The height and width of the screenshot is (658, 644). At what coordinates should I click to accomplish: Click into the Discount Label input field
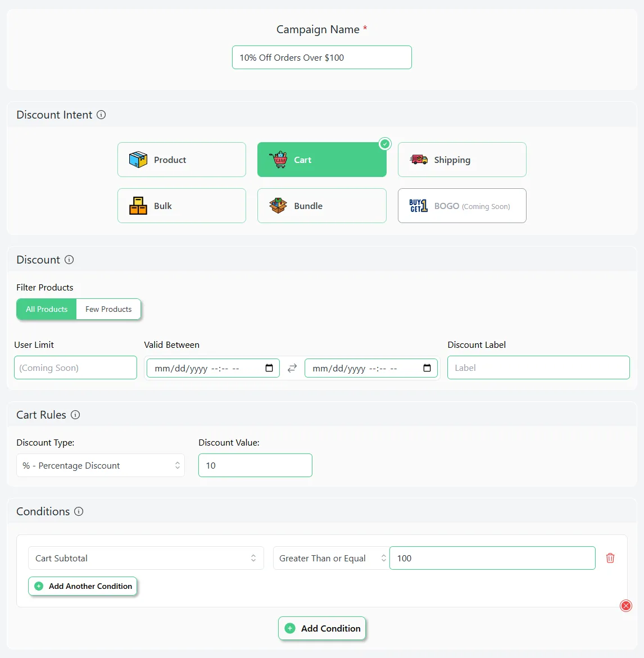pos(538,367)
